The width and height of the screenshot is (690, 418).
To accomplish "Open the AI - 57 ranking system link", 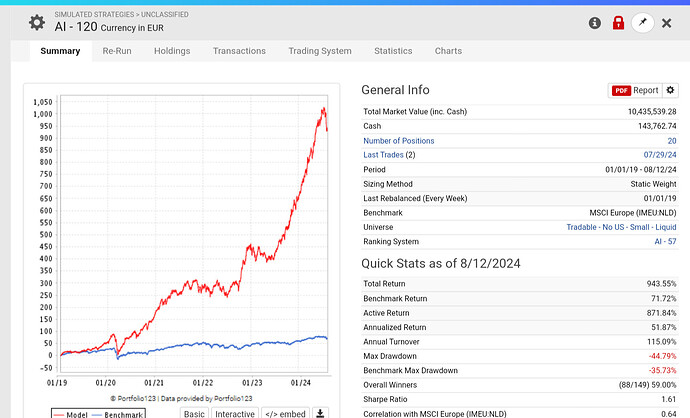I will (x=665, y=242).
